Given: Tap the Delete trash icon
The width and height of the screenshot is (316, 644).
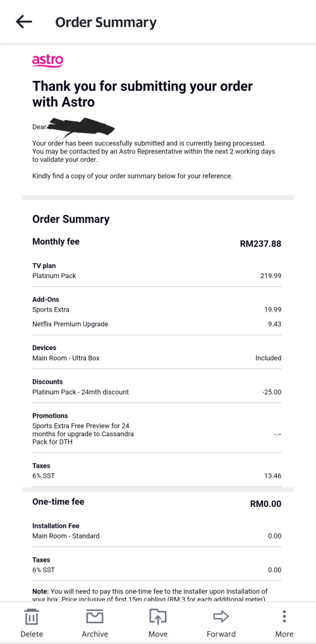Looking at the screenshot, I should [32, 617].
